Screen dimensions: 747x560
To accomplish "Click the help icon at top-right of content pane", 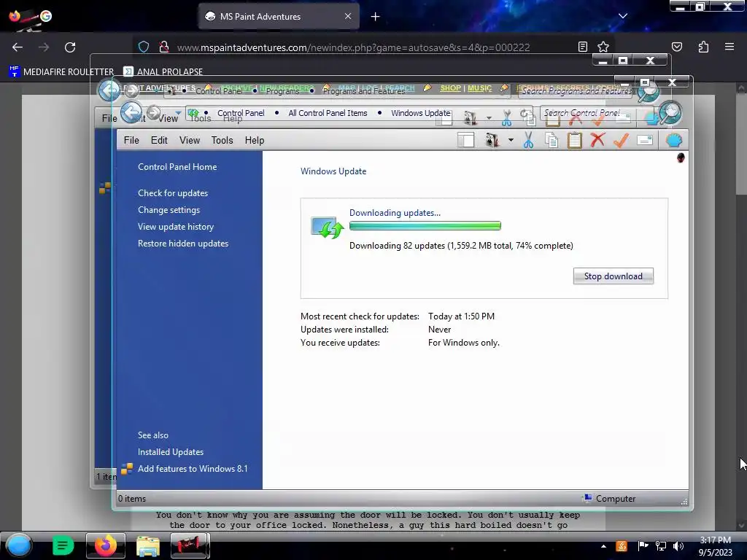I will [681, 157].
